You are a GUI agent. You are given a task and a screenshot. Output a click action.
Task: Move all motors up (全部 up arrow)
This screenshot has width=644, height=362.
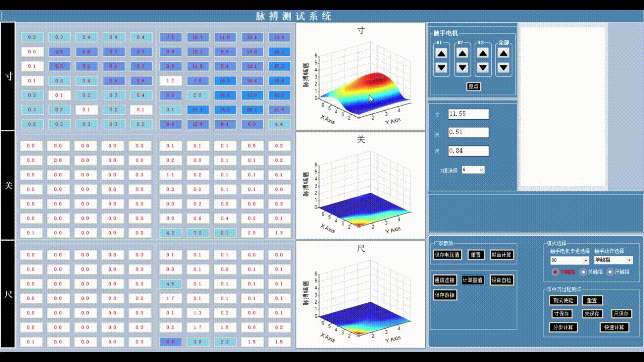tap(503, 54)
